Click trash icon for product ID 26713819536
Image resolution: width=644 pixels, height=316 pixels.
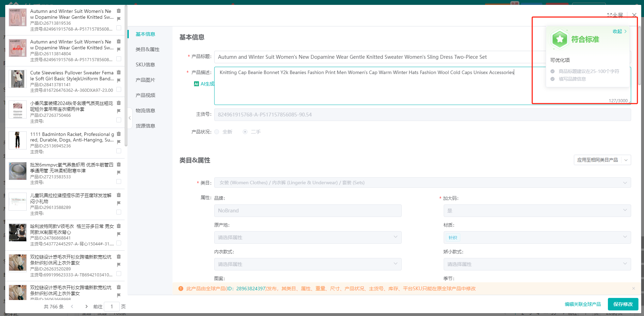click(119, 11)
